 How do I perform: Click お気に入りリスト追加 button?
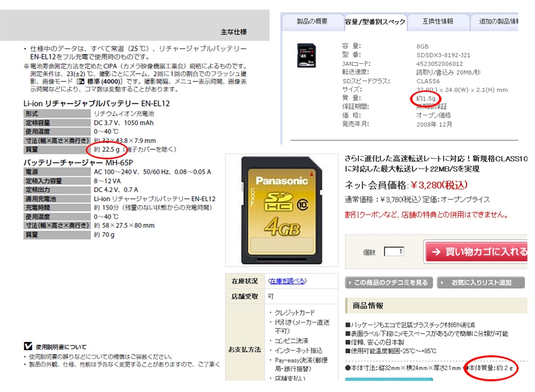(481, 282)
